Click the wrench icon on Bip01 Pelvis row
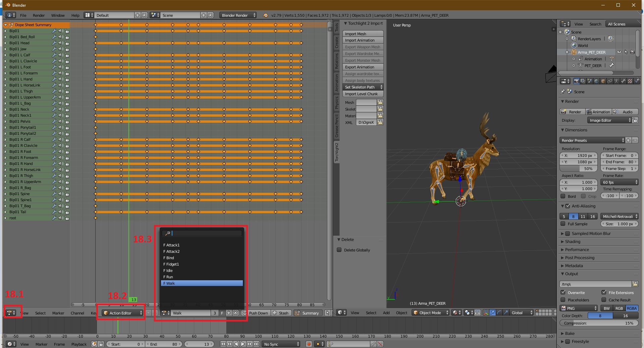This screenshot has height=348, width=644. click(x=54, y=121)
